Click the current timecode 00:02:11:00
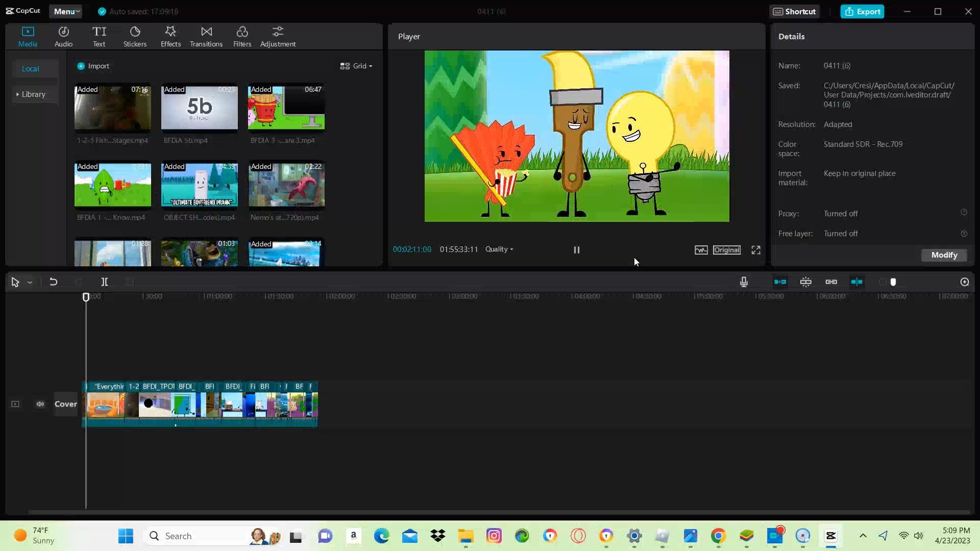 (x=412, y=249)
